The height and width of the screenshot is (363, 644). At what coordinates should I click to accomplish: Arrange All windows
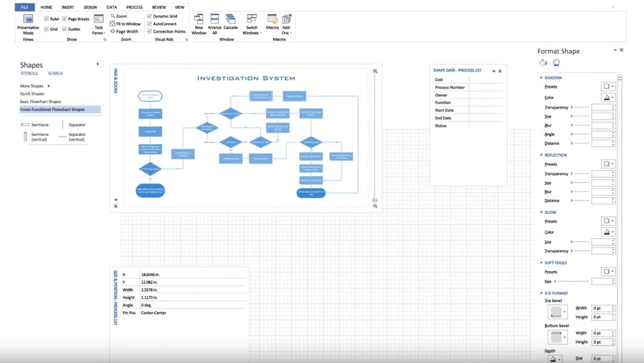point(214,24)
